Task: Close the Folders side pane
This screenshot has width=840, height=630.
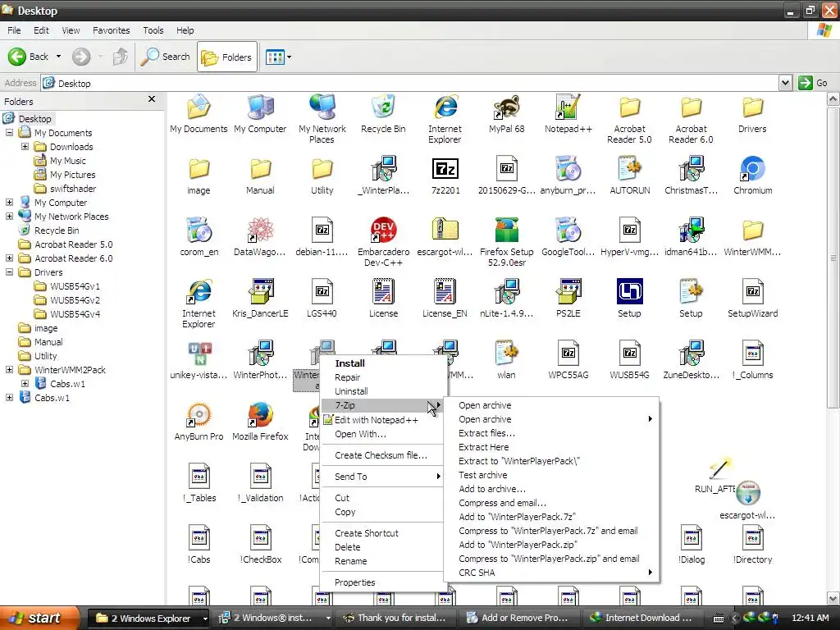Action: [x=152, y=99]
